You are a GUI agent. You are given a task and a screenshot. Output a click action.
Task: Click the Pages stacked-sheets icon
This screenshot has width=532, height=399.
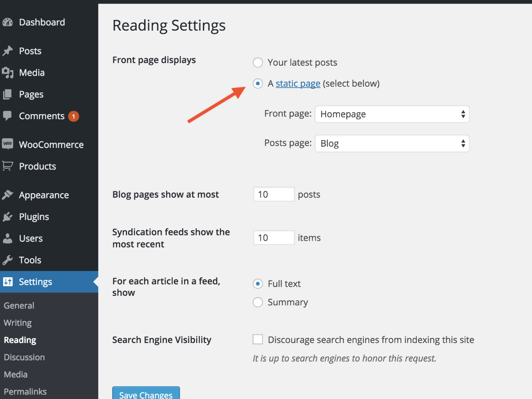click(x=8, y=94)
